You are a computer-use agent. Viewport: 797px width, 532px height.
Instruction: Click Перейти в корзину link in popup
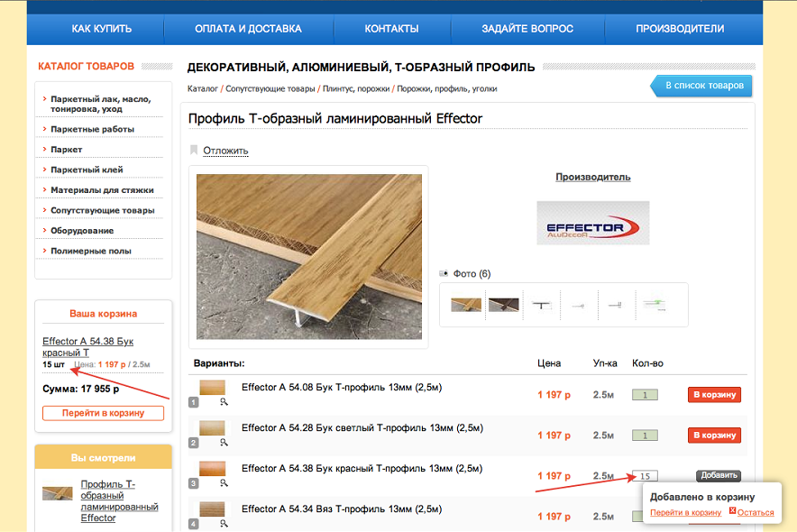686,513
